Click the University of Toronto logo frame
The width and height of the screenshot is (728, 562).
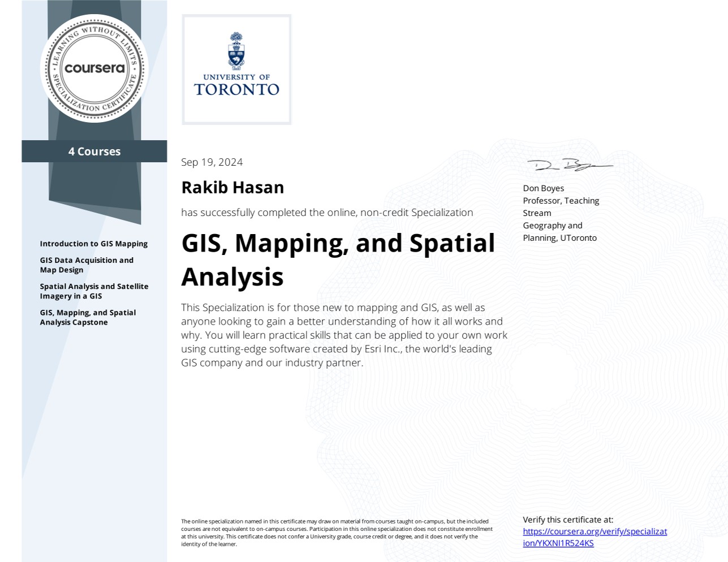[x=236, y=70]
